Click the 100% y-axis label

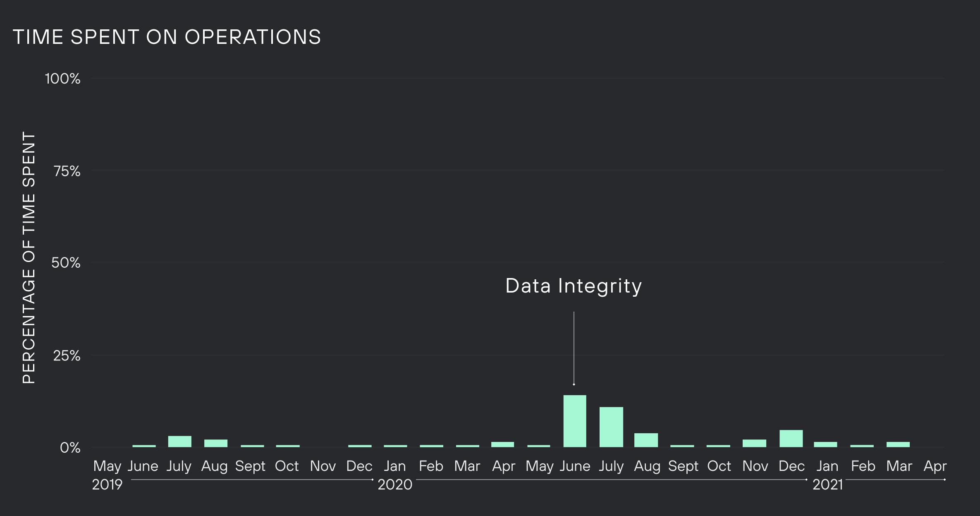pyautogui.click(x=63, y=79)
